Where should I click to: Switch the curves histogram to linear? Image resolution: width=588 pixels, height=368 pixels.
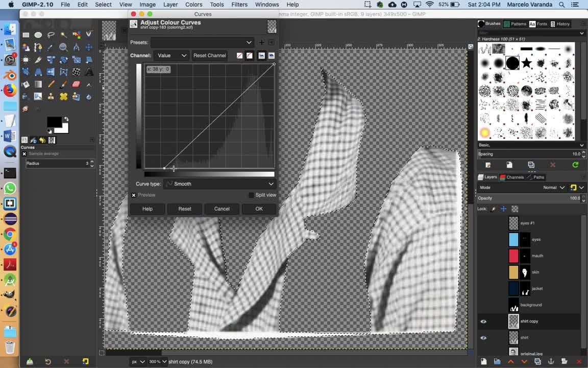[261, 56]
